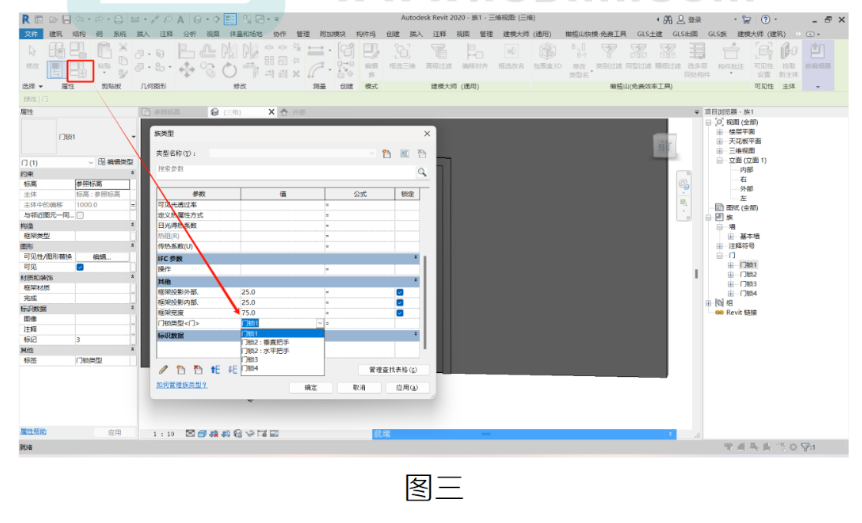Click the Family Types dialog vertical scrollbar
862x523 pixels.
coord(425,301)
